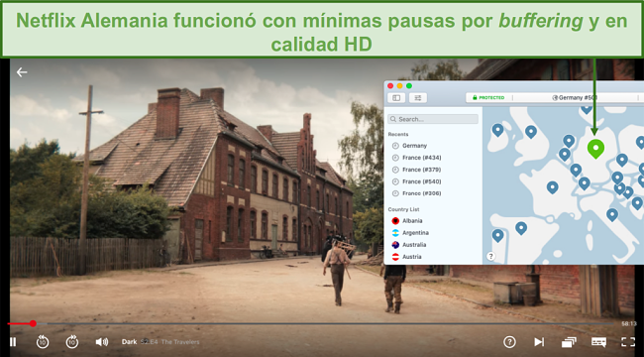The height and width of the screenshot is (357, 644).
Task: Minimize the NordVPN window
Action: pos(399,86)
